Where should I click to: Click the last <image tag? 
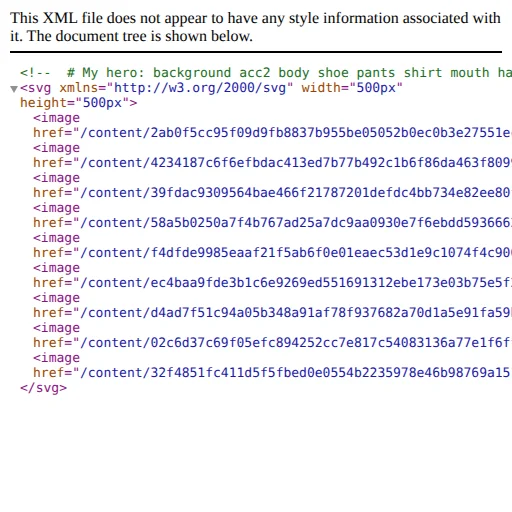(x=56, y=358)
